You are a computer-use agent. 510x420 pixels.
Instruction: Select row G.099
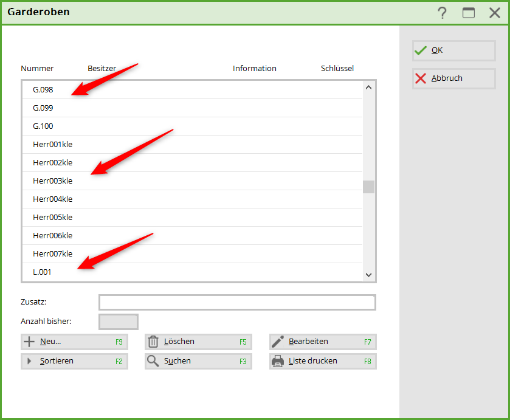point(192,108)
